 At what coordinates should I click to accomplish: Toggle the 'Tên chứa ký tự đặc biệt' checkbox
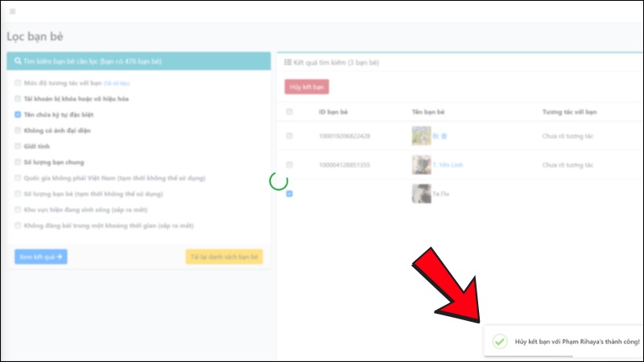(x=18, y=115)
